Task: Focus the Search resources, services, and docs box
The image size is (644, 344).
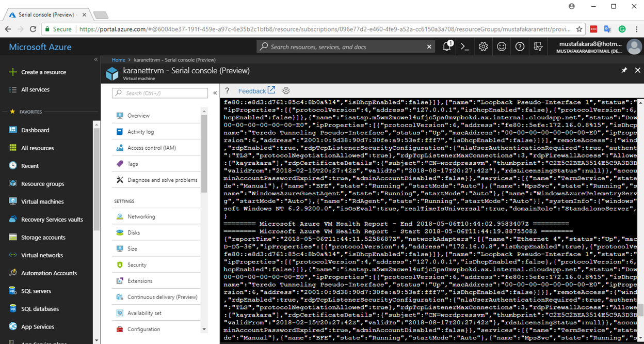Action: (346, 46)
